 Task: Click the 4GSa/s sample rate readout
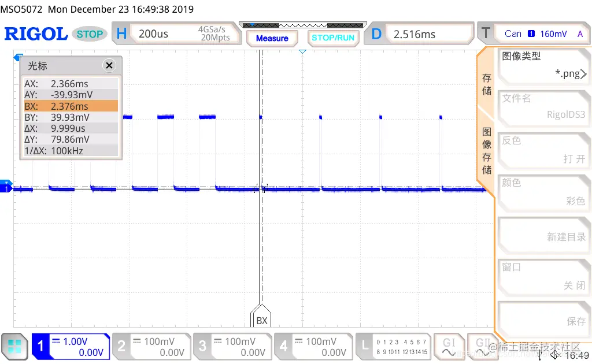pos(212,29)
